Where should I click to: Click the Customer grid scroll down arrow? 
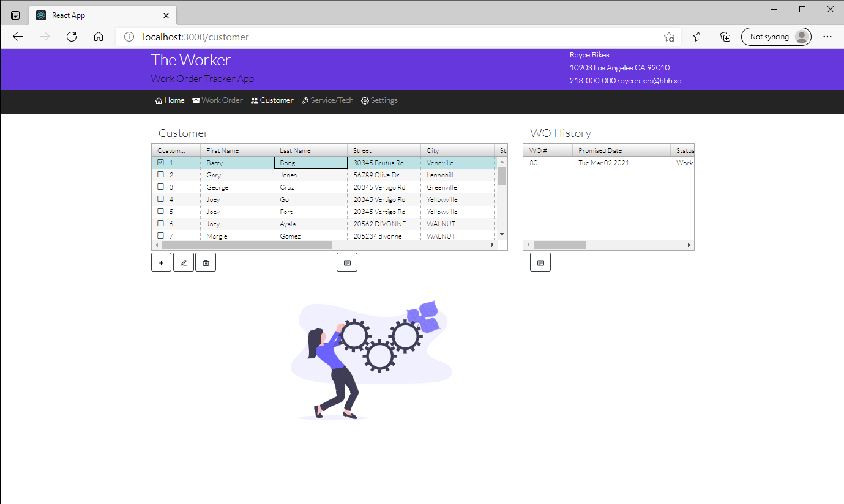(x=502, y=234)
